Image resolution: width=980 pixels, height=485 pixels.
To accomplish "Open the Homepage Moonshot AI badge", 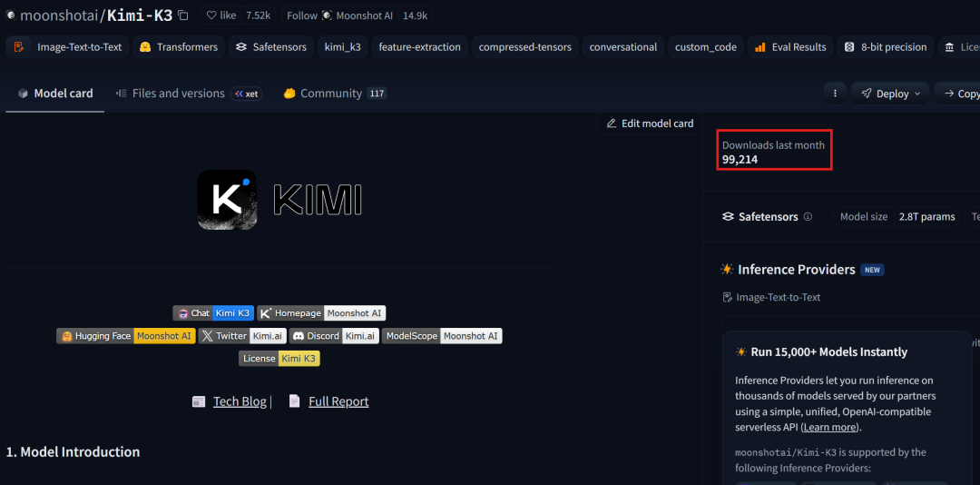I will [x=322, y=313].
